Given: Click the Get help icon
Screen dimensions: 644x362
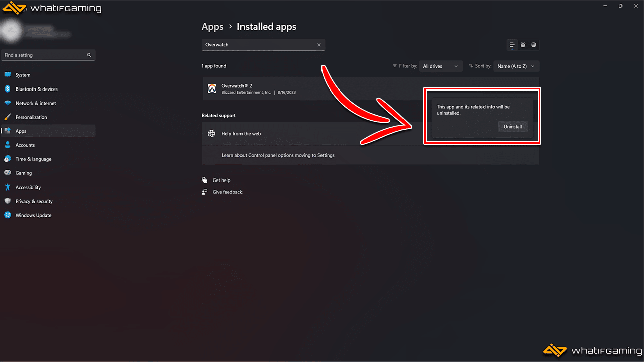Looking at the screenshot, I should pos(205,180).
